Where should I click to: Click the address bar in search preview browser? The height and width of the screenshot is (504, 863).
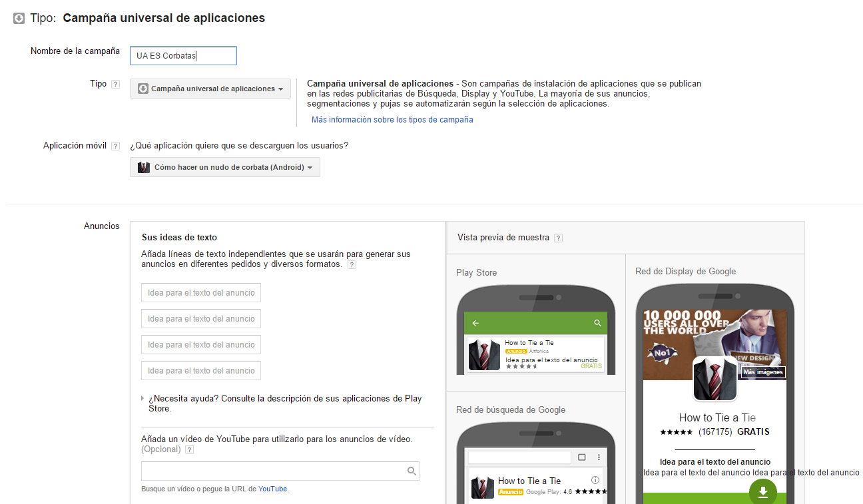pos(519,457)
